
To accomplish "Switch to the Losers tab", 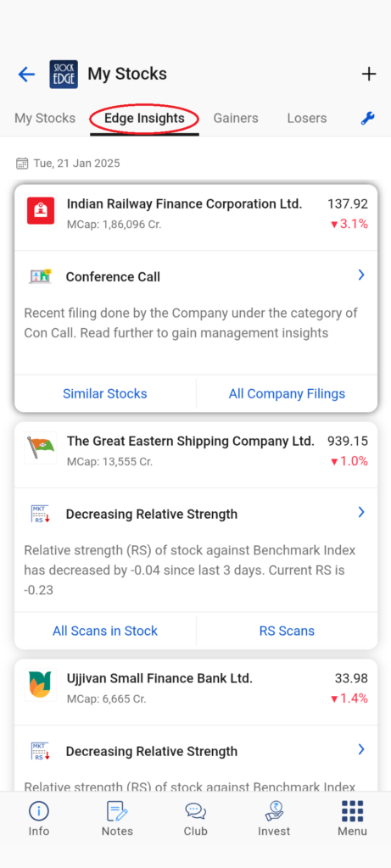I will (x=307, y=118).
